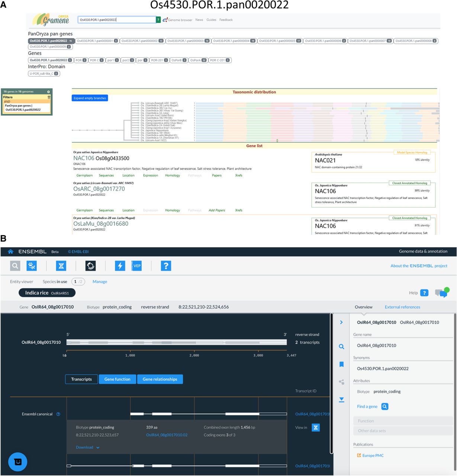Click the Gramene search input field
This screenshot has height=476, width=457.
coord(116,20)
